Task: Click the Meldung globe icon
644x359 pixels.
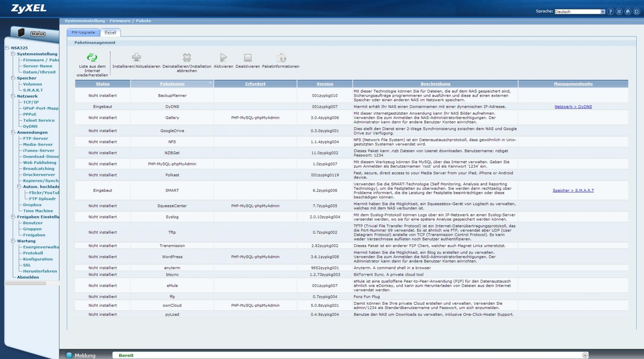Action: [69, 355]
